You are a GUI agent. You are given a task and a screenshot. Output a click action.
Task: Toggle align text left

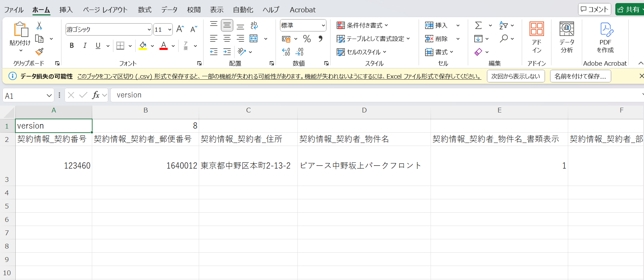pyautogui.click(x=214, y=38)
